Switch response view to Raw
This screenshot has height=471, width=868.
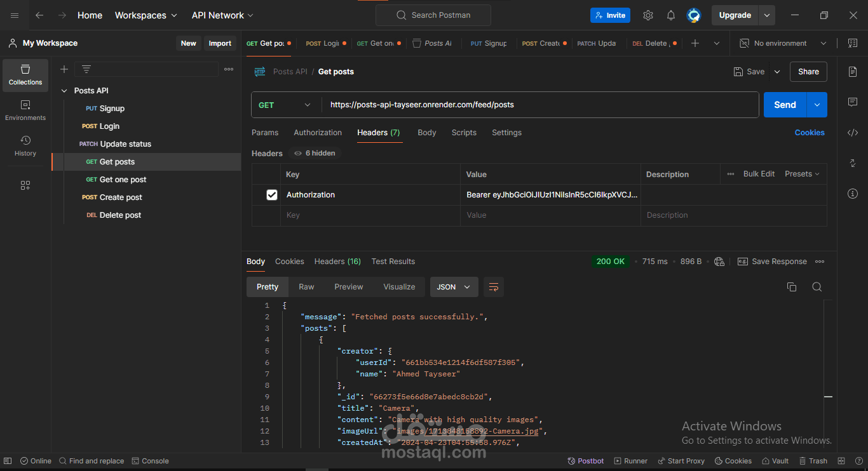[x=306, y=287]
